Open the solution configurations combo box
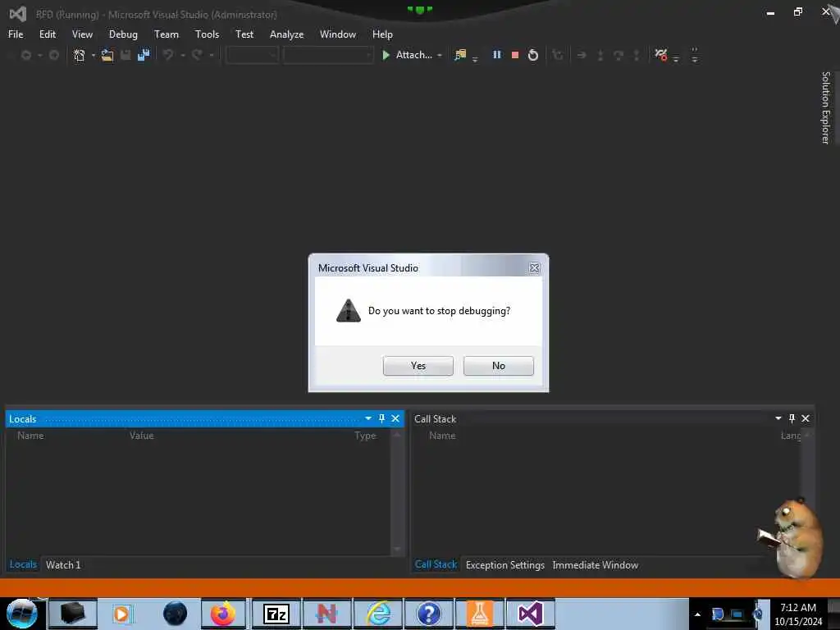The width and height of the screenshot is (840, 630). [x=252, y=55]
